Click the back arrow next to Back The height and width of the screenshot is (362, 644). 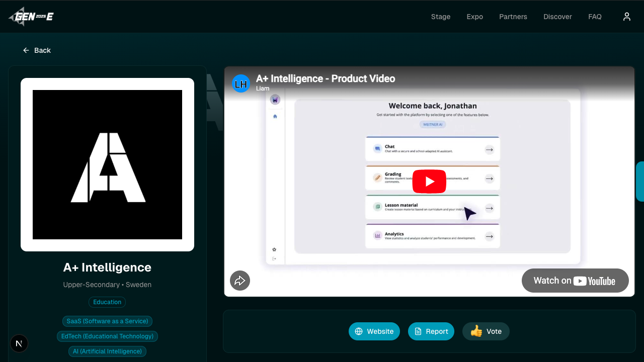tap(26, 50)
